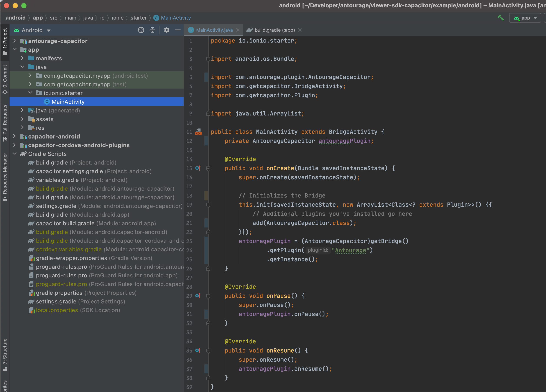Click 'android' root in breadcrumb bar

16,18
